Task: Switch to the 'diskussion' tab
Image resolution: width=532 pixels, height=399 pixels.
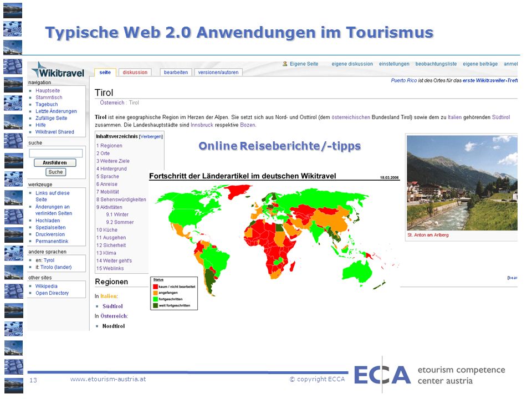Action: point(135,72)
